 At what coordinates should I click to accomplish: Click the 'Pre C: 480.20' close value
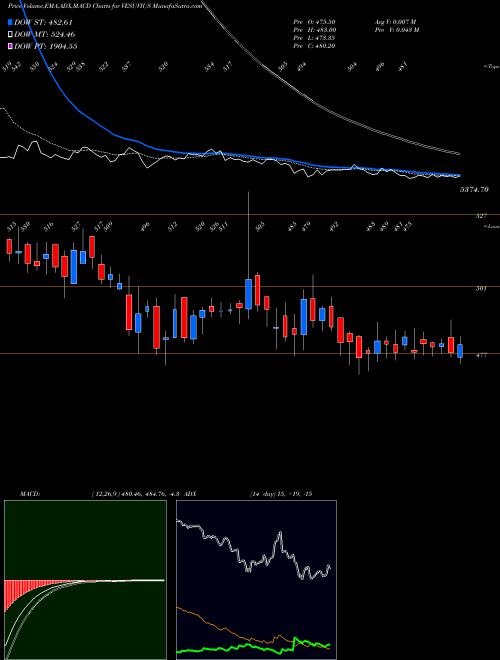point(314,46)
